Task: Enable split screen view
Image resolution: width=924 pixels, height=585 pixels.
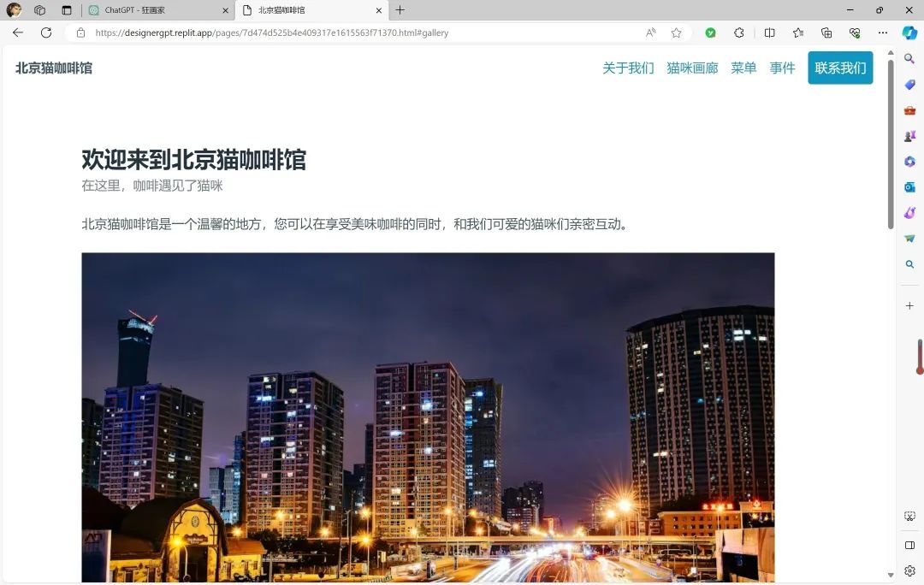Action: pyautogui.click(x=770, y=33)
